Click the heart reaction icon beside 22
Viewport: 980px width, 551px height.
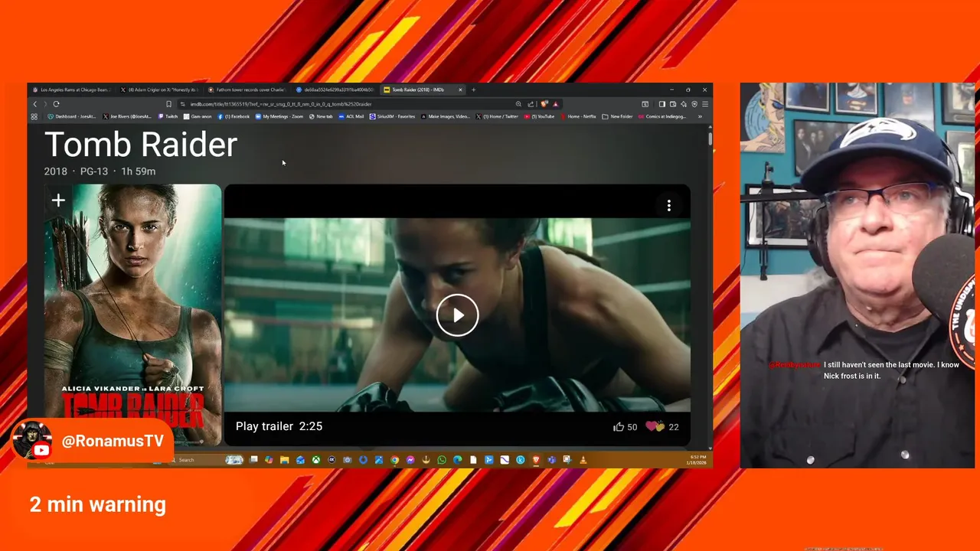tap(655, 426)
